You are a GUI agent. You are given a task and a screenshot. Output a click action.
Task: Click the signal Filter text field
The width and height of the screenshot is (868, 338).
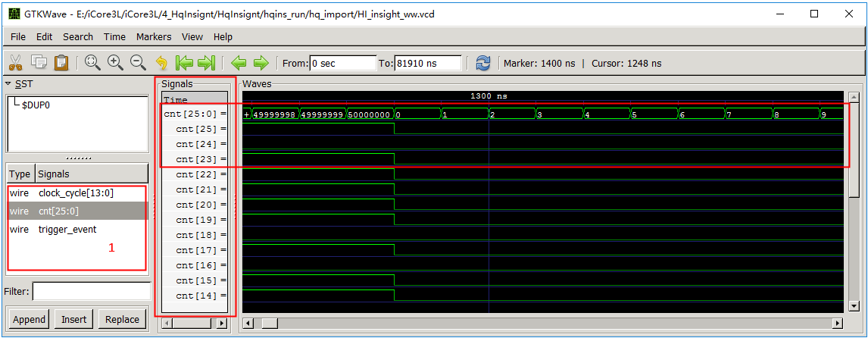click(x=90, y=291)
